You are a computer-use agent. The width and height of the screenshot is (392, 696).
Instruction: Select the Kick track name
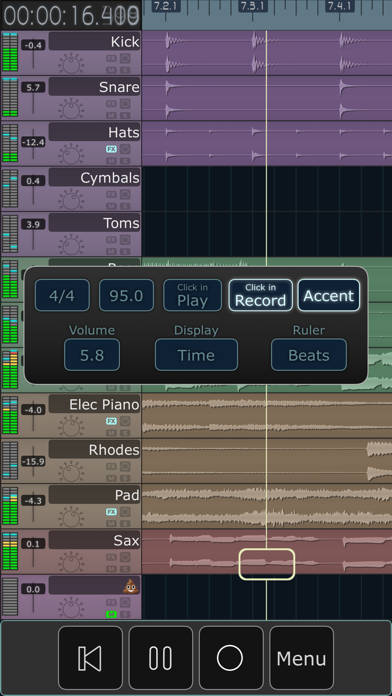click(x=95, y=41)
